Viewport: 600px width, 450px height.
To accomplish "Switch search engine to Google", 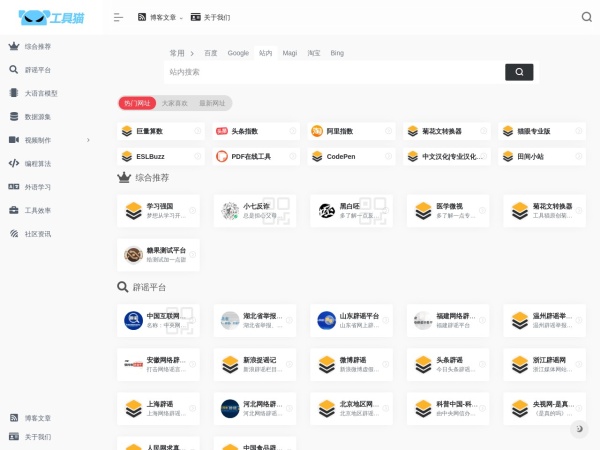I will click(x=238, y=53).
